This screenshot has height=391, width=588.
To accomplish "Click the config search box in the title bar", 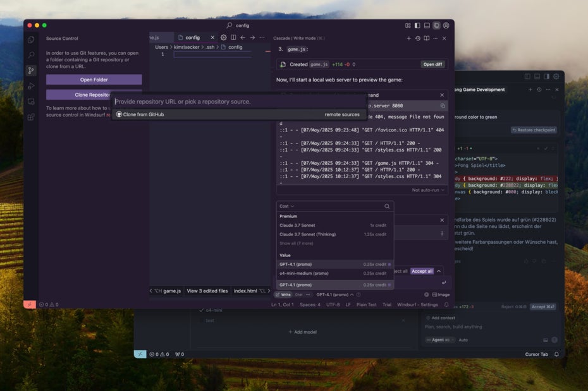I will coord(238,25).
